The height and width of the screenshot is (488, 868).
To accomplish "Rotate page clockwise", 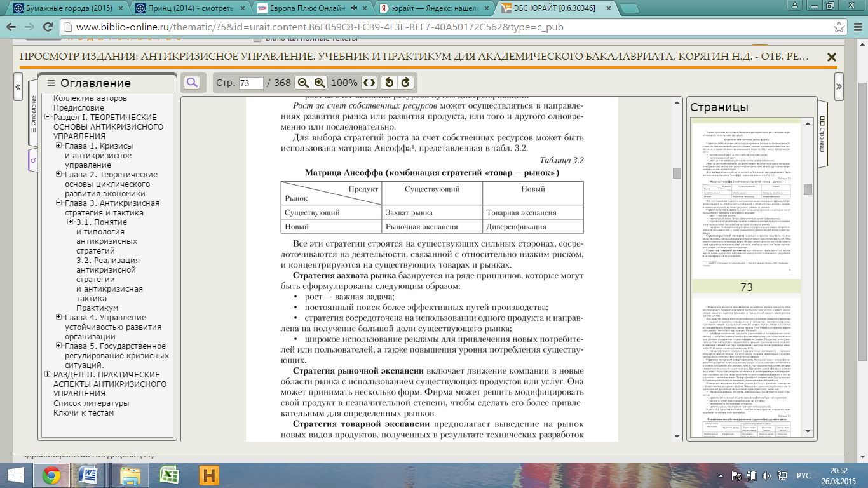I will 405,83.
